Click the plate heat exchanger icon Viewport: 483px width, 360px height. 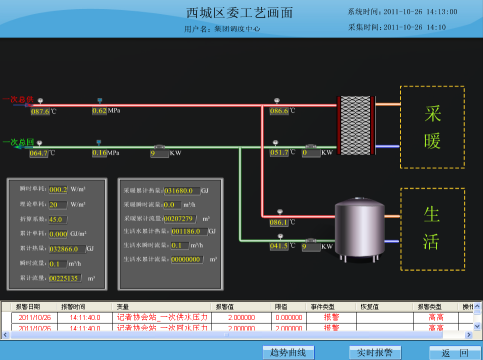(x=356, y=125)
